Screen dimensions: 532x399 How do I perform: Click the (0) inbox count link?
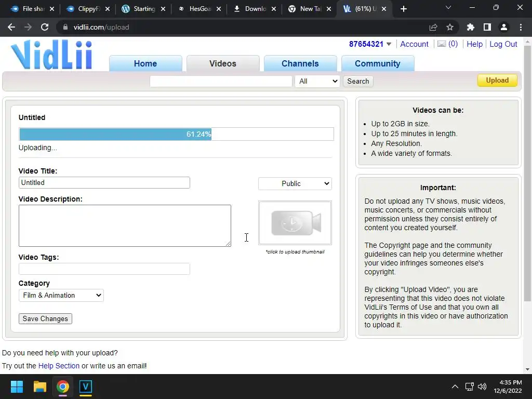pyautogui.click(x=453, y=44)
